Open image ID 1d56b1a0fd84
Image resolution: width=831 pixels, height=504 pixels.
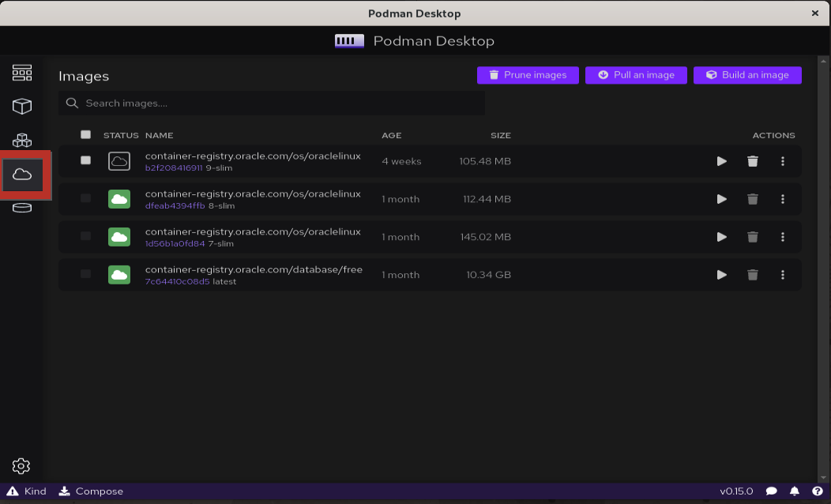(x=175, y=244)
